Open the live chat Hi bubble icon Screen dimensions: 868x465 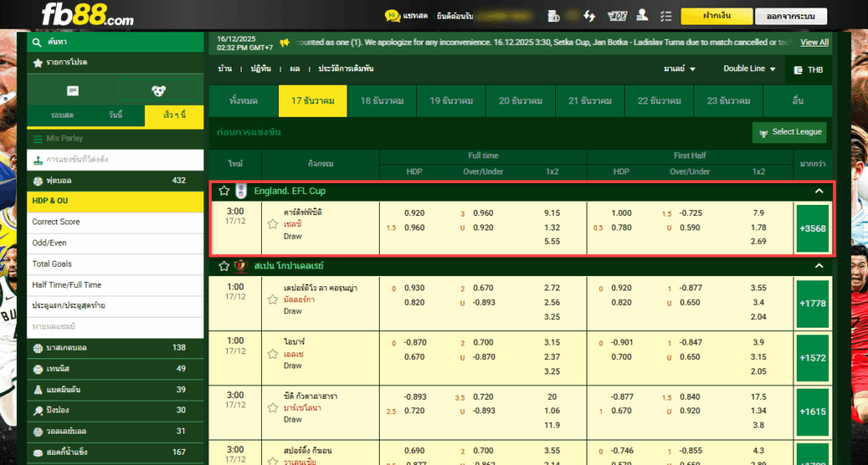[392, 16]
